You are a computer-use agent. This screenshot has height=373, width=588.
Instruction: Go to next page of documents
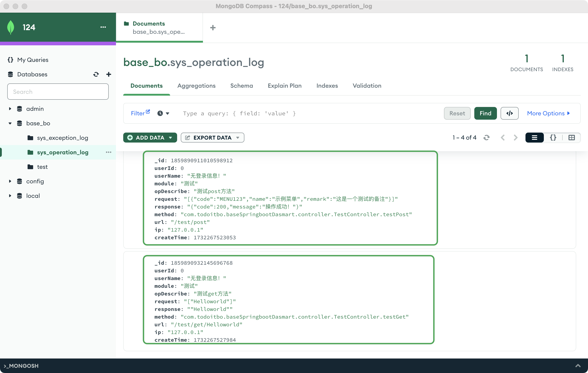click(516, 138)
